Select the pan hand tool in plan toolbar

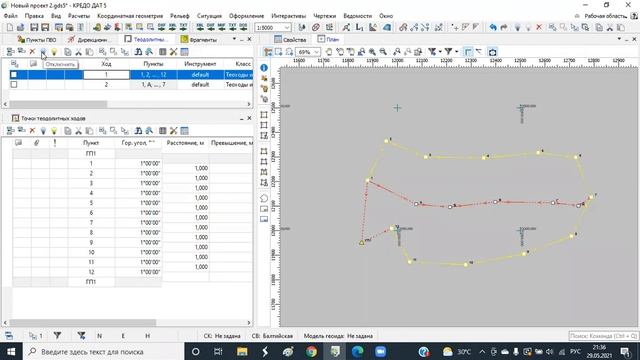(329, 52)
